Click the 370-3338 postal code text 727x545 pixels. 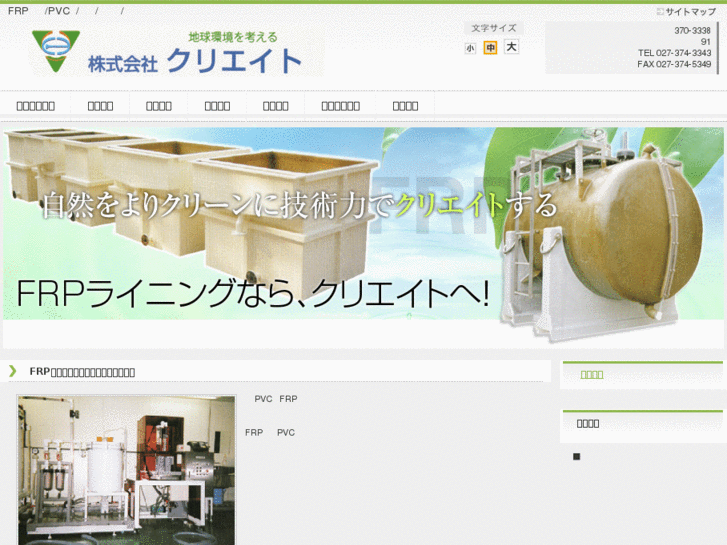pyautogui.click(x=692, y=31)
